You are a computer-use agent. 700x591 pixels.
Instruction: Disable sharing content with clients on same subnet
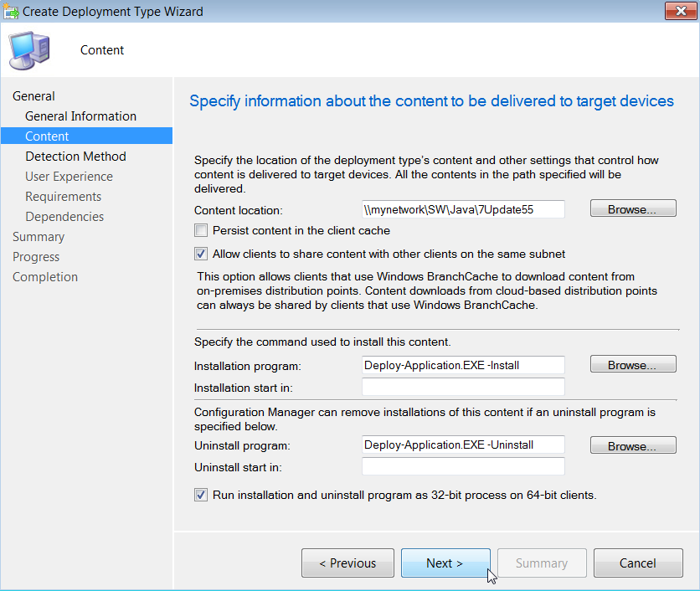click(200, 254)
